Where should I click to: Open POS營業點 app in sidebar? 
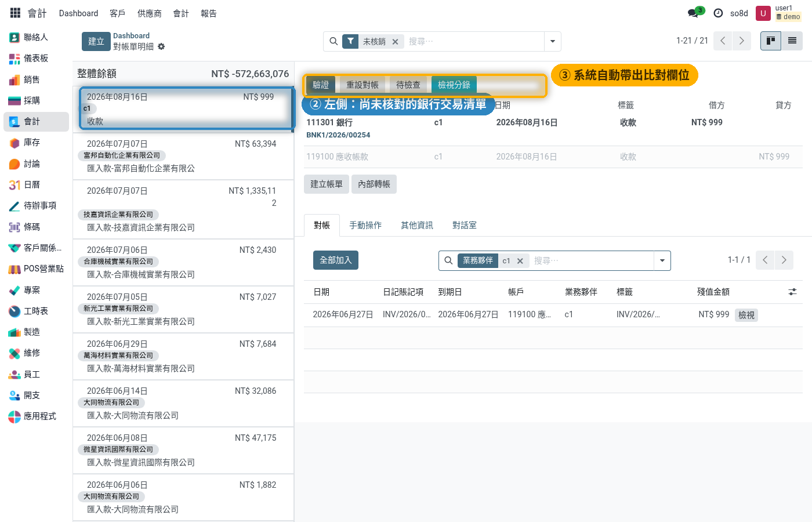36,269
